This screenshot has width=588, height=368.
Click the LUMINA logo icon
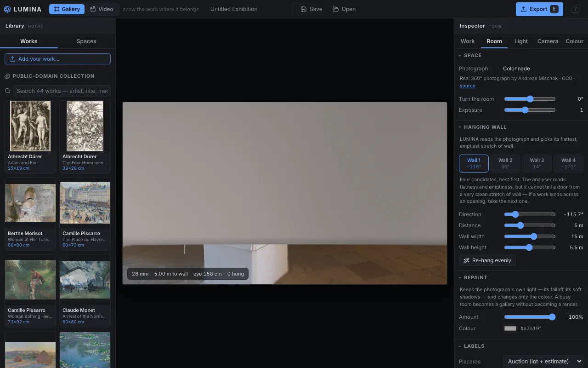point(7,9)
